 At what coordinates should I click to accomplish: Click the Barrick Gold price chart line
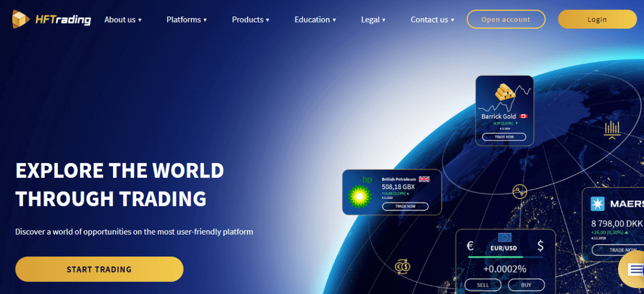tap(505, 100)
